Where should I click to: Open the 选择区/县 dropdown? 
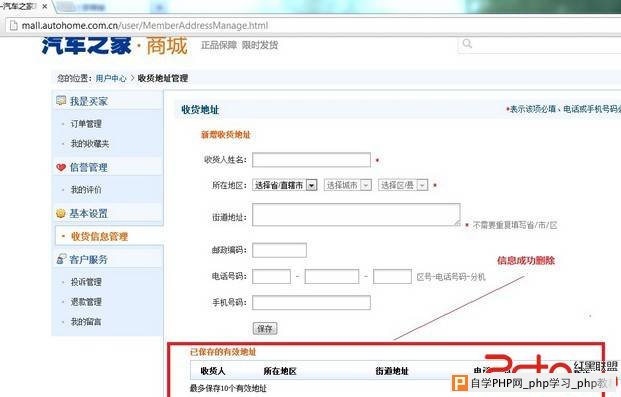403,185
